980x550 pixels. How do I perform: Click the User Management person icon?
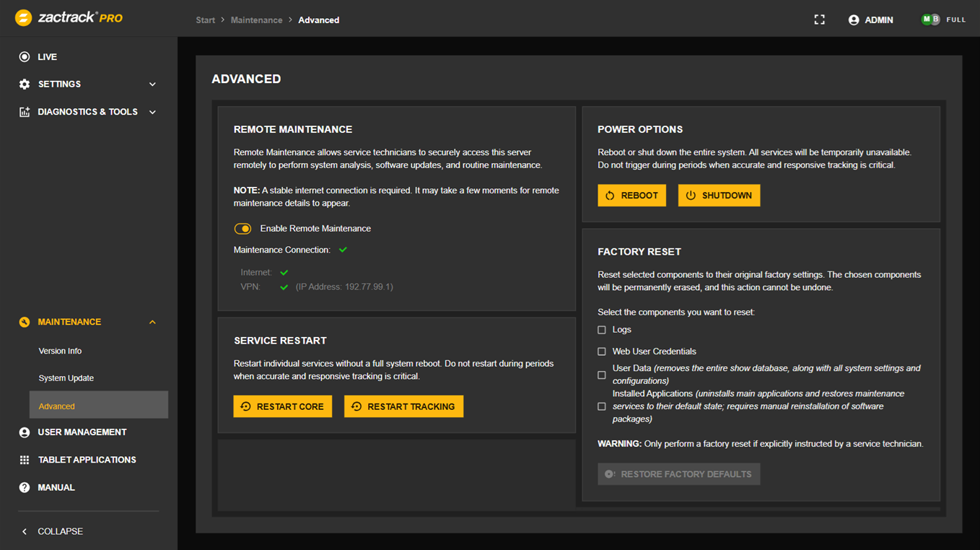(25, 432)
